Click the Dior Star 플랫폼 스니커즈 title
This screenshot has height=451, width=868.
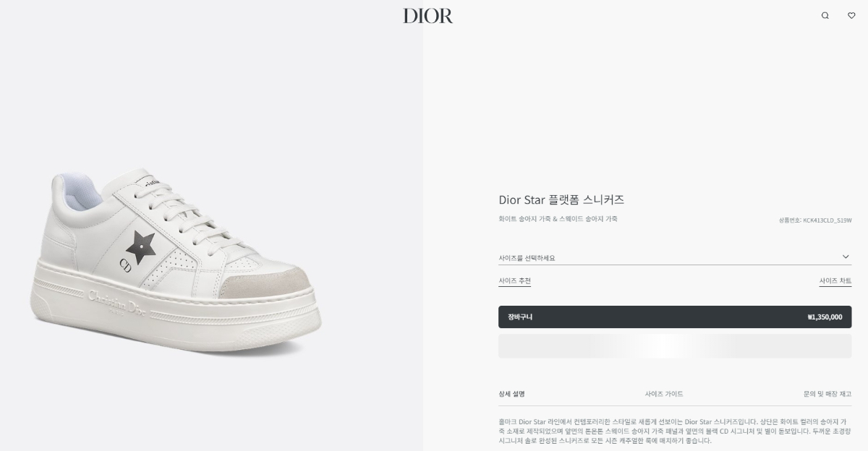[561, 199]
